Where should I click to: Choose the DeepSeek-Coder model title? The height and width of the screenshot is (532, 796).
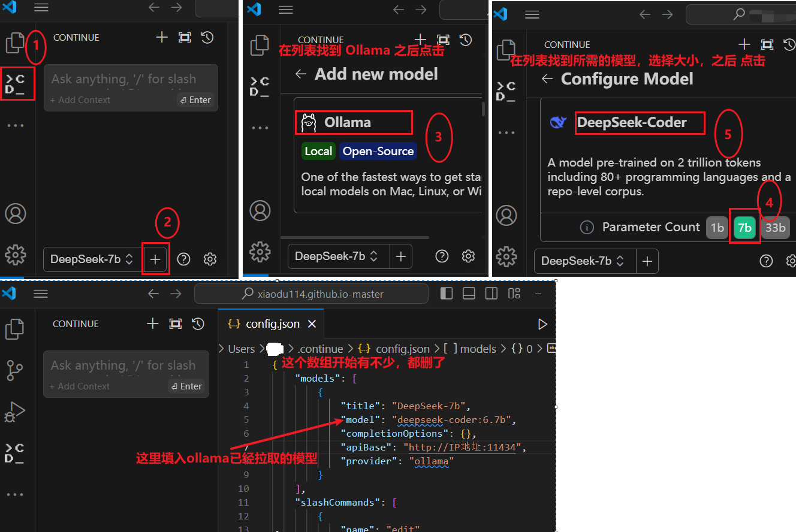[x=632, y=122]
